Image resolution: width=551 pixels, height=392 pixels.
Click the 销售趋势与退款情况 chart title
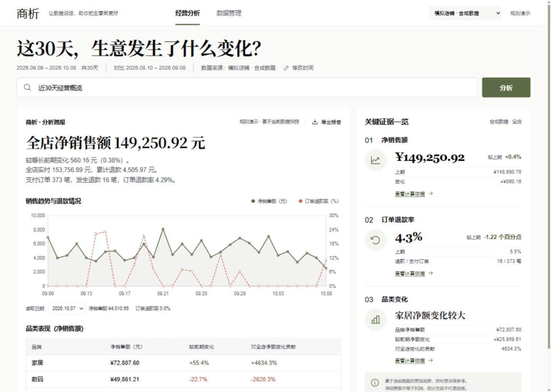click(53, 201)
